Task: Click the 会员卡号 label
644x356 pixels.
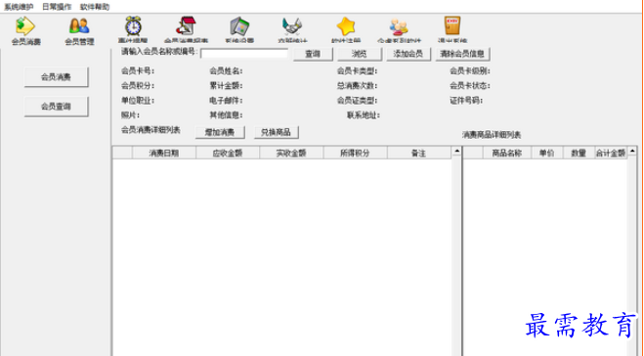Action: [138, 71]
